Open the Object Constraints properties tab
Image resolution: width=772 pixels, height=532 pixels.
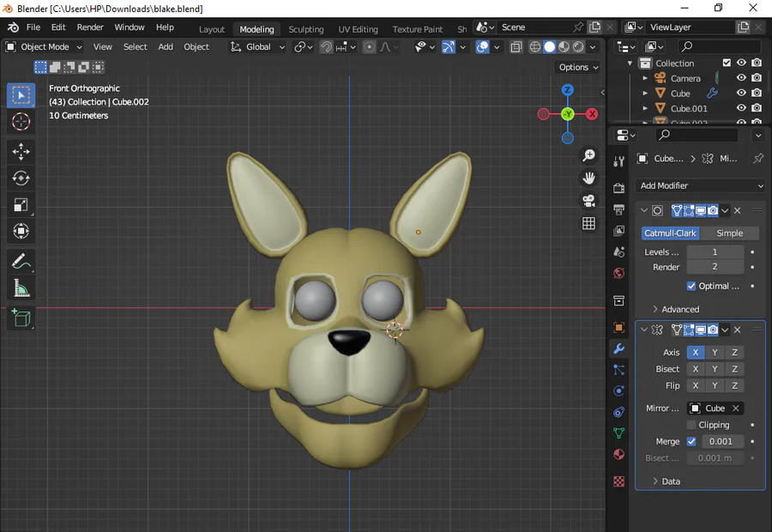point(618,412)
